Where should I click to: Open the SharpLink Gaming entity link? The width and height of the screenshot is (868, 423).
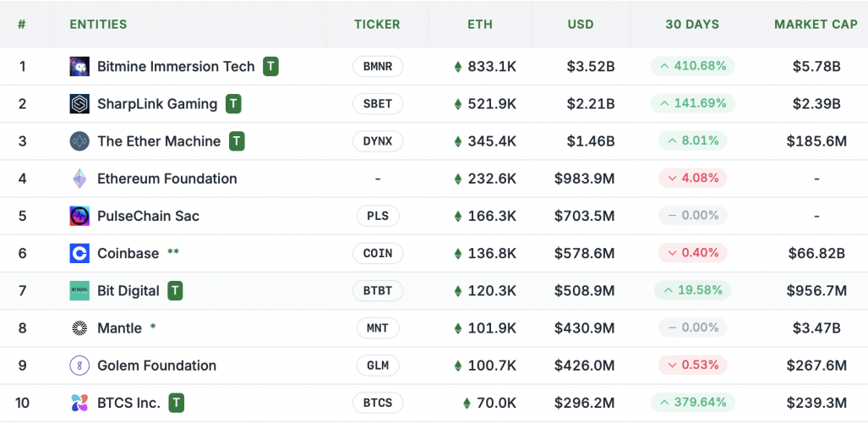coord(157,104)
